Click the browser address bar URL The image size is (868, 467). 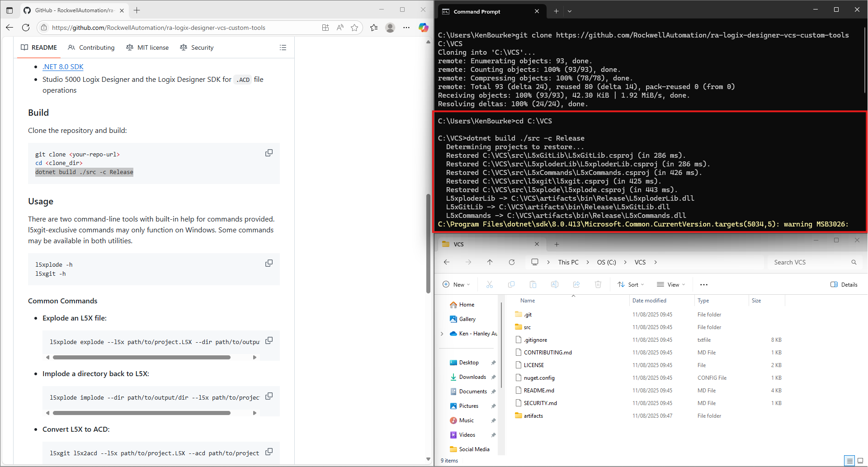click(158, 28)
